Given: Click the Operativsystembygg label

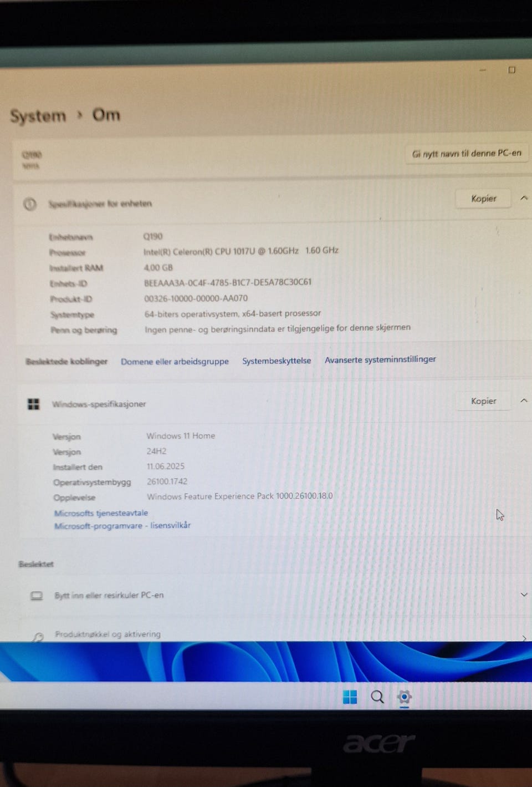Looking at the screenshot, I should pyautogui.click(x=92, y=483).
